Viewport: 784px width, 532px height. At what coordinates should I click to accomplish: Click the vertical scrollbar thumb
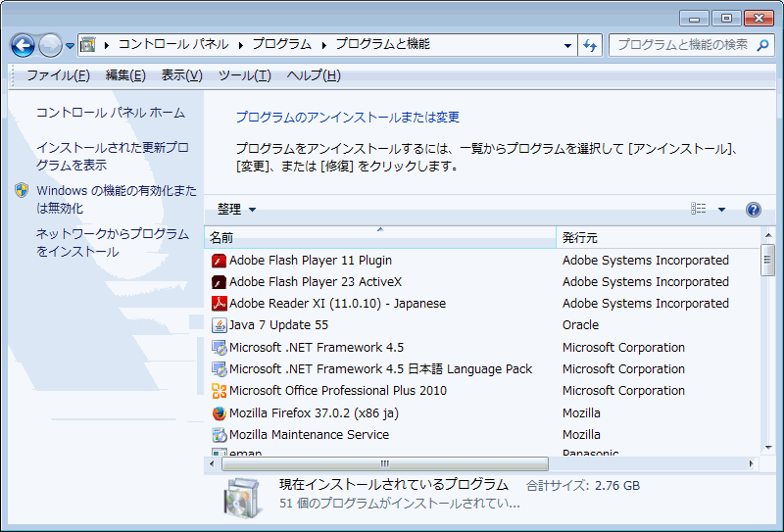pos(768,260)
